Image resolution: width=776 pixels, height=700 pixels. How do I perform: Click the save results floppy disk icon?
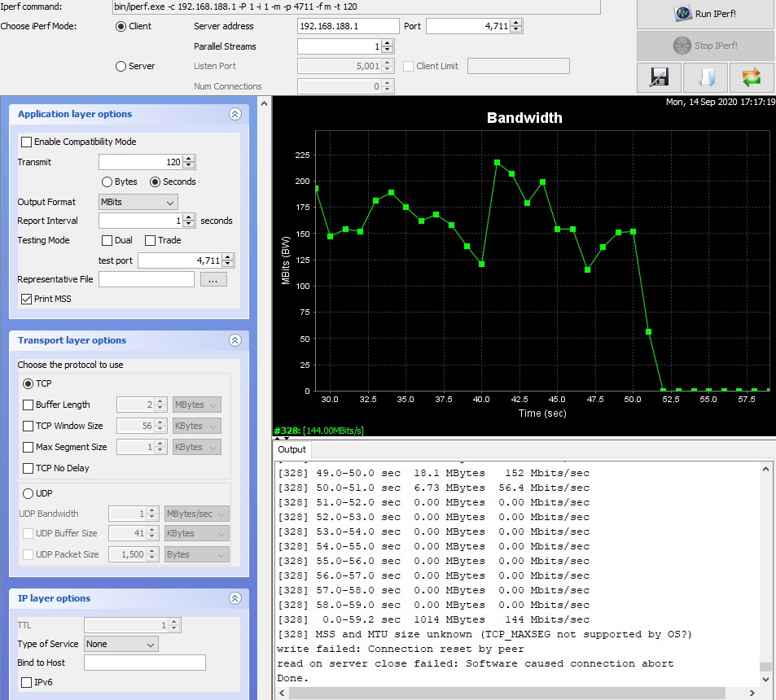659,77
